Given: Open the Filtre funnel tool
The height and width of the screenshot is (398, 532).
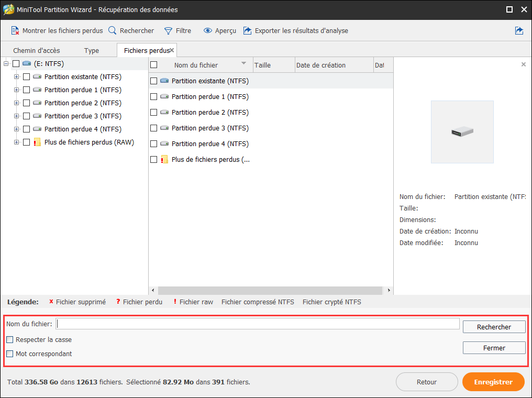Looking at the screenshot, I should tap(168, 31).
